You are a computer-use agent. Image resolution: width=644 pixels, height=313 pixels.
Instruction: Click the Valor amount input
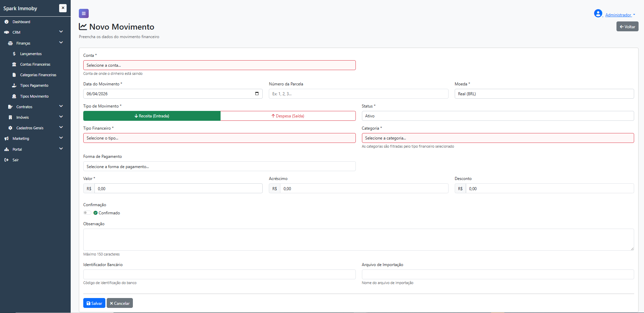[x=178, y=188]
